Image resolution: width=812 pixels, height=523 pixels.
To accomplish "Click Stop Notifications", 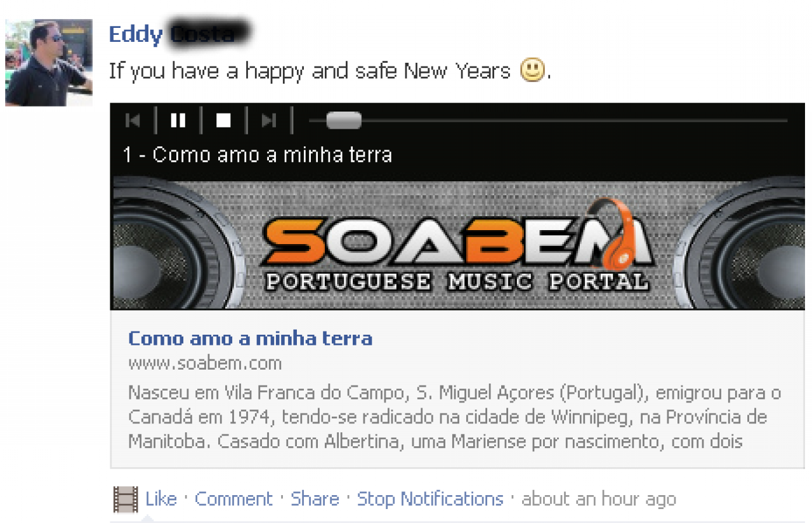I will point(430,499).
